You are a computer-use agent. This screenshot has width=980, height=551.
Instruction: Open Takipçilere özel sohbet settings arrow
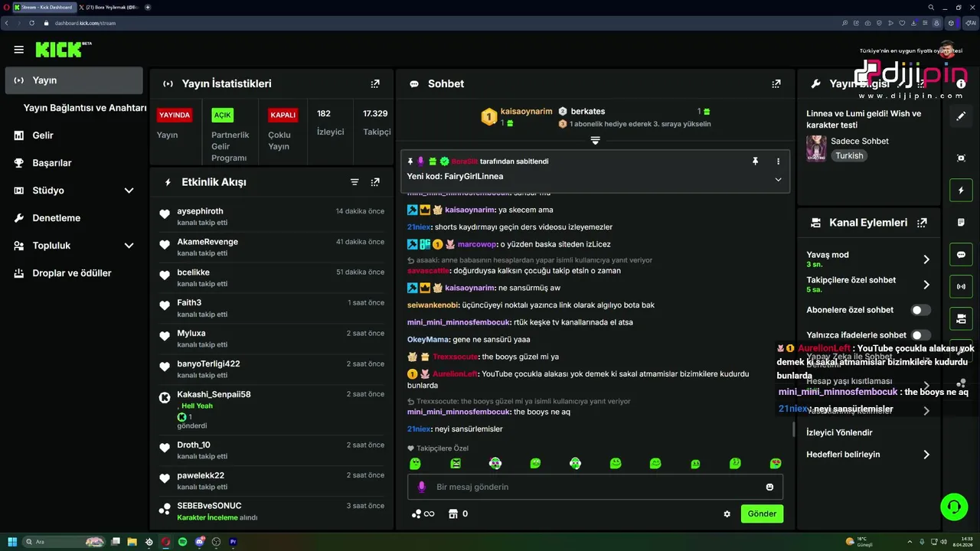(926, 285)
